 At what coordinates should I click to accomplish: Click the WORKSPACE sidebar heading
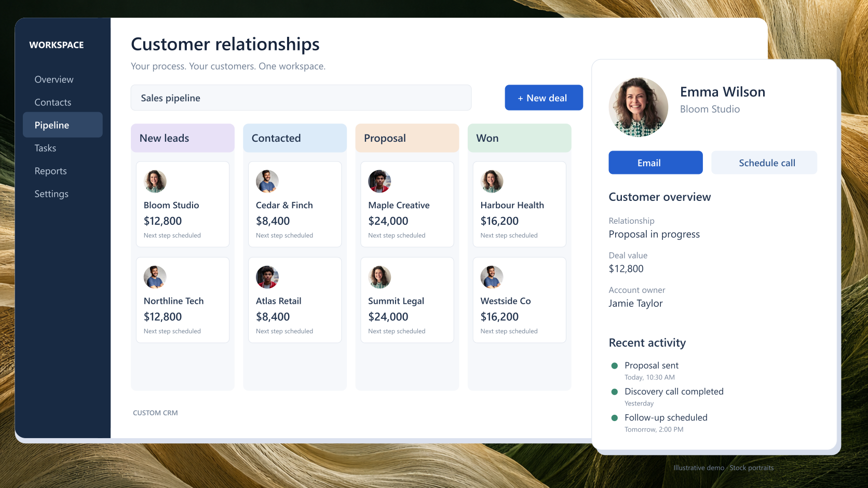57,45
